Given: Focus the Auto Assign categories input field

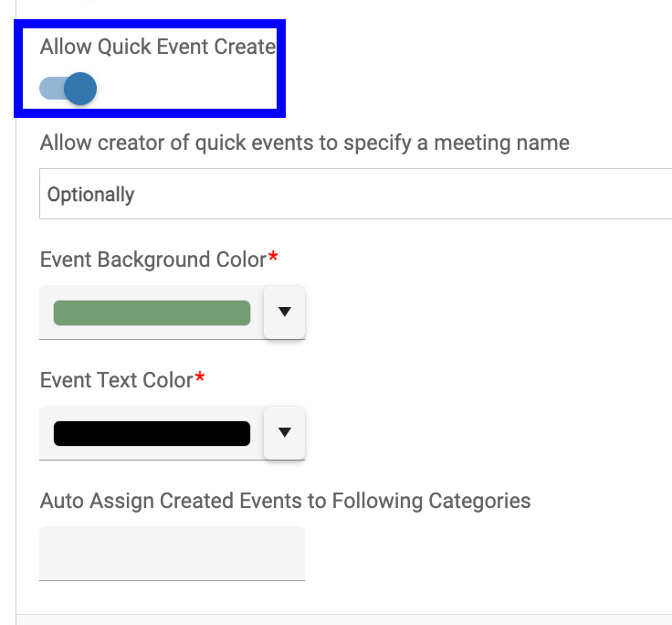Looking at the screenshot, I should coord(172,553).
